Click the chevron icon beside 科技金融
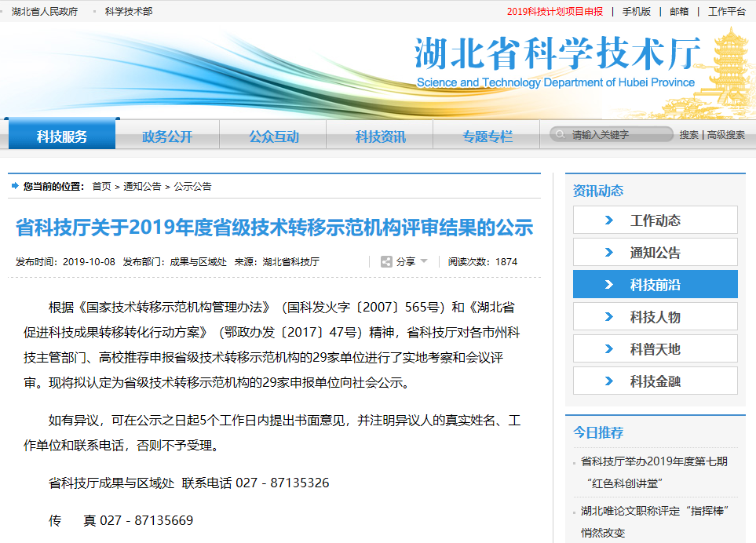This screenshot has width=756, height=543. click(609, 381)
